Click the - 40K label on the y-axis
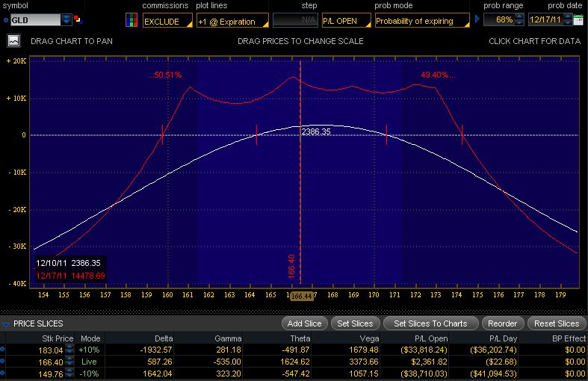Screen dimensions: 588x381 click(x=17, y=283)
